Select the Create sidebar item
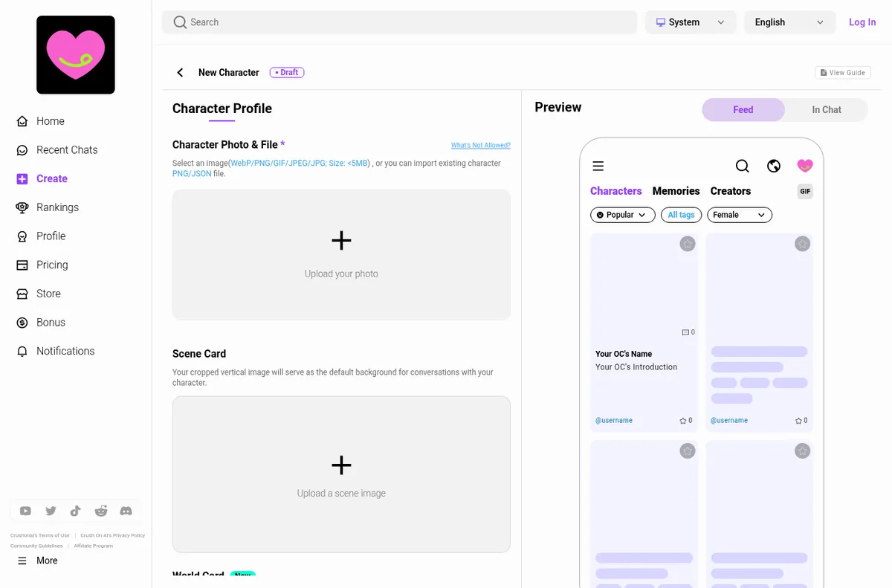Viewport: 892px width, 588px height. [51, 178]
